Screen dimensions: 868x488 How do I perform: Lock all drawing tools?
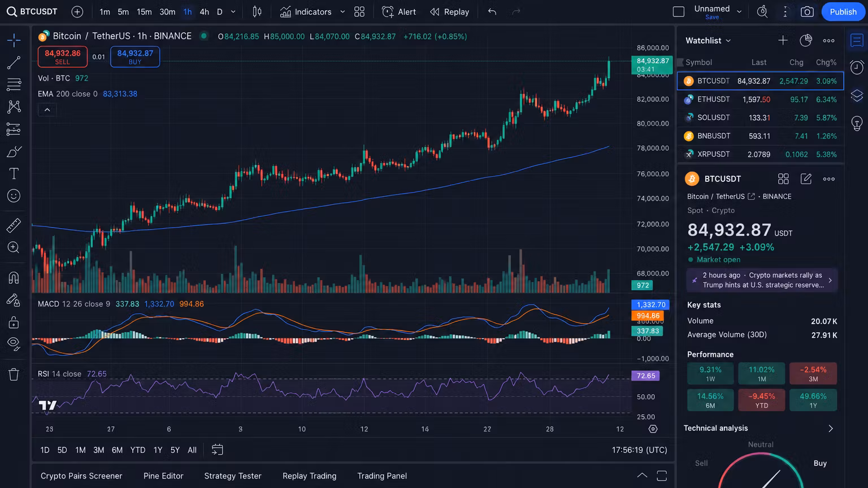coord(14,323)
